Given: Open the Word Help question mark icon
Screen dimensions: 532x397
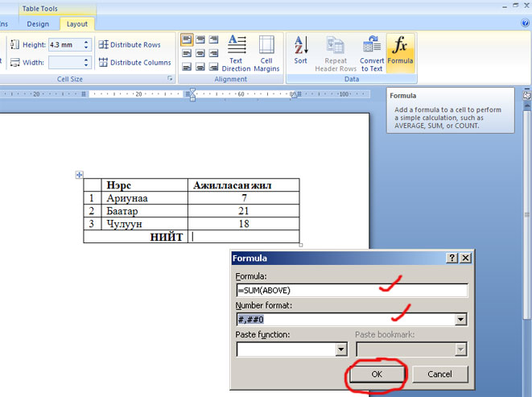Looking at the screenshot, I should point(525,23).
